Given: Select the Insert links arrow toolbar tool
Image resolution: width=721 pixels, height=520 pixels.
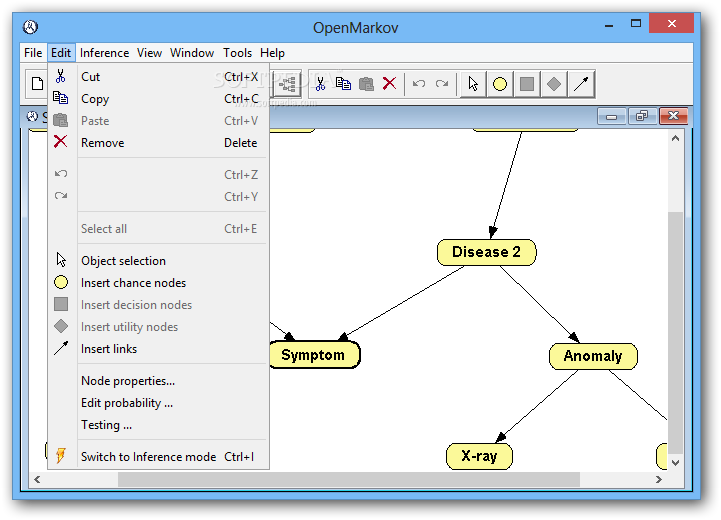Looking at the screenshot, I should click(581, 84).
